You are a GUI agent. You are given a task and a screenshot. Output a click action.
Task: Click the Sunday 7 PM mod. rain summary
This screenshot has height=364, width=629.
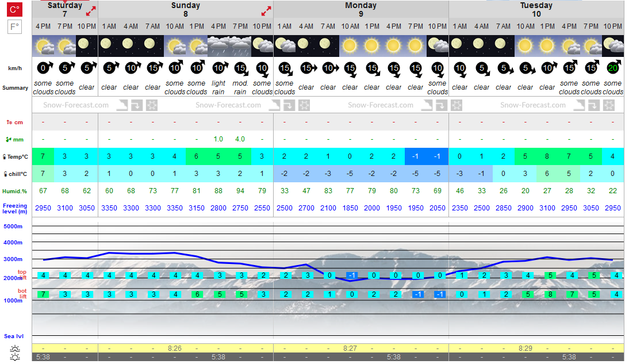[240, 87]
